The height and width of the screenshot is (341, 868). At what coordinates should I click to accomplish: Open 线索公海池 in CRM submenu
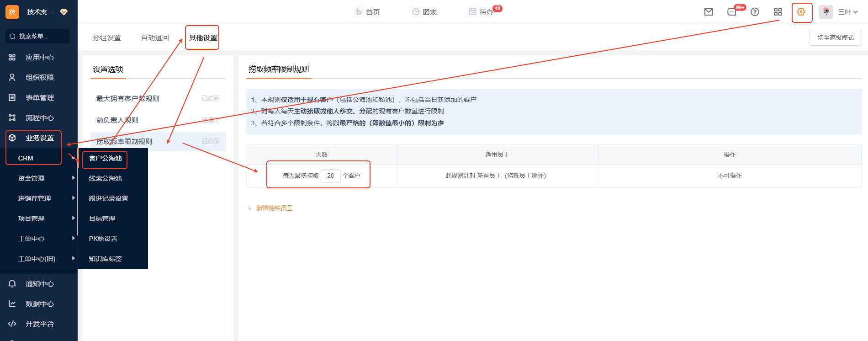[105, 178]
